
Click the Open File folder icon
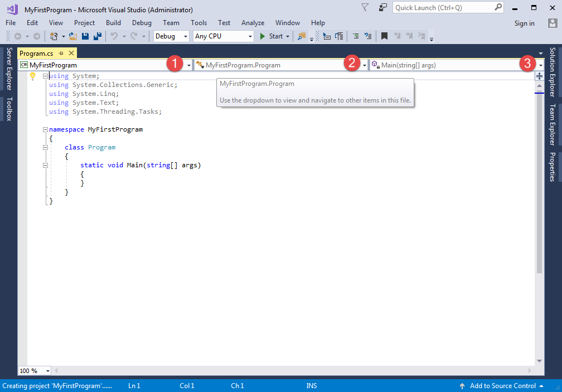(x=73, y=36)
